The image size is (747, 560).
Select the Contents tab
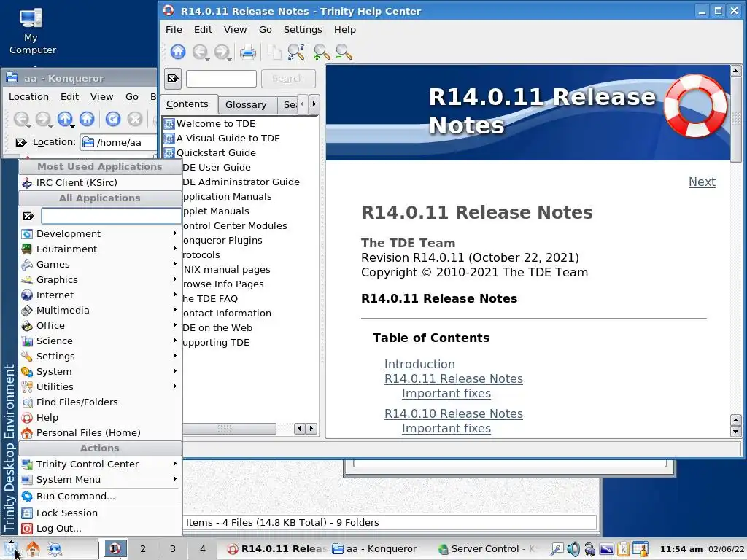click(187, 104)
